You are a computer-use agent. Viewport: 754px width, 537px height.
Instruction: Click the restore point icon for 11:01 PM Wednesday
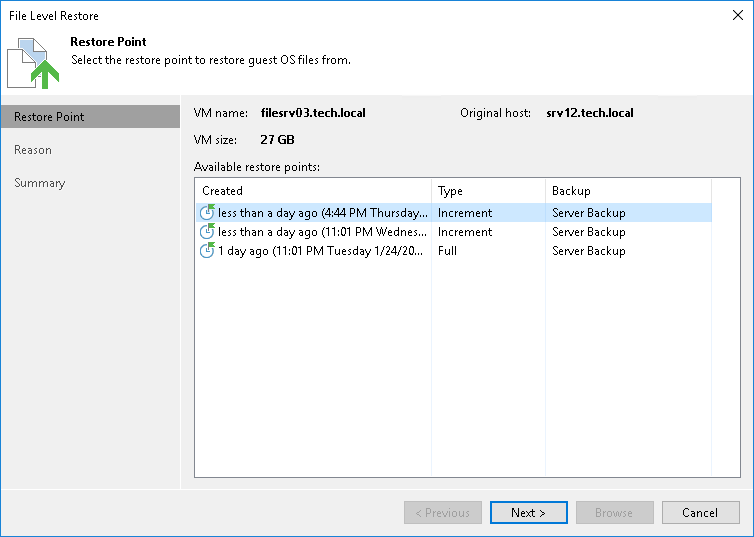coord(207,231)
